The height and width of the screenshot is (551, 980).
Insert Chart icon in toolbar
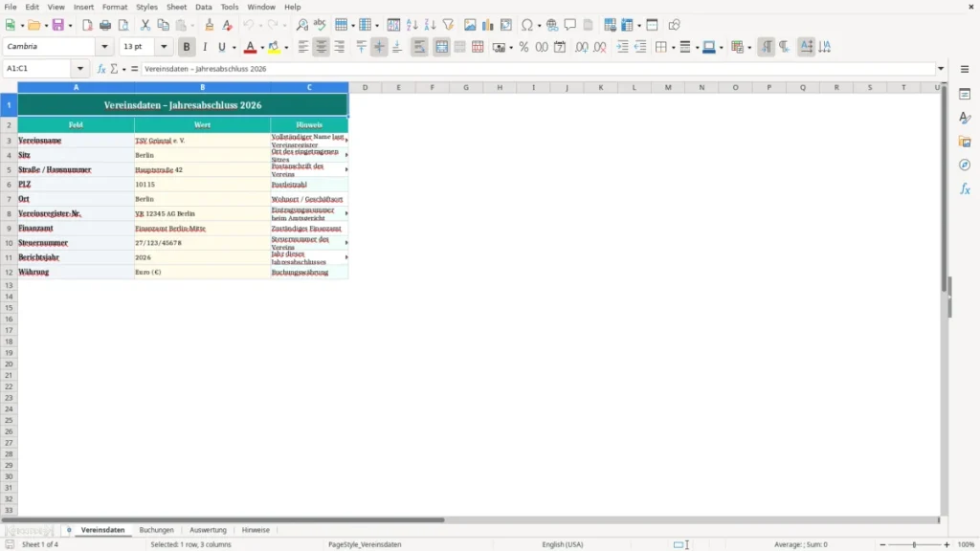487,25
